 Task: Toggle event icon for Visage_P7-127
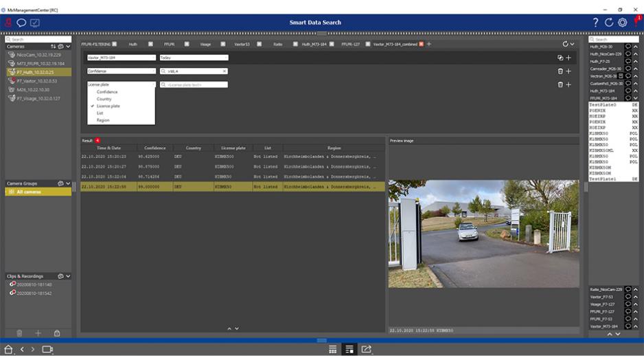628,304
